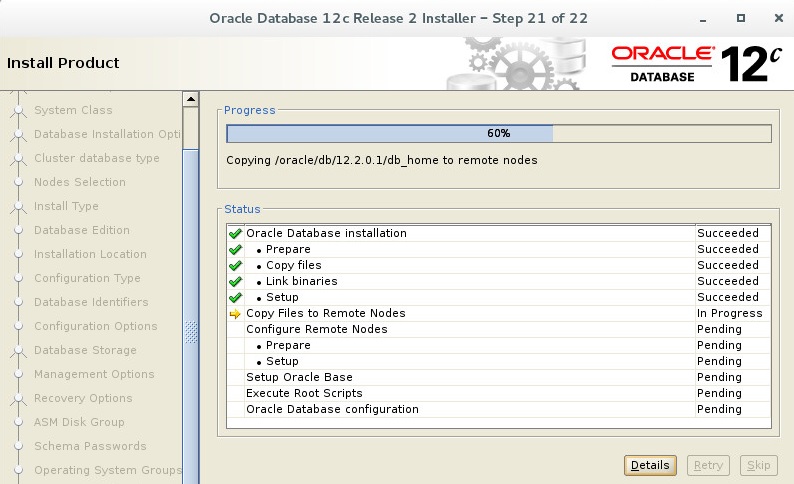The width and height of the screenshot is (794, 484).
Task: Click 'Execute Root Scripts' row text
Action: click(x=304, y=393)
